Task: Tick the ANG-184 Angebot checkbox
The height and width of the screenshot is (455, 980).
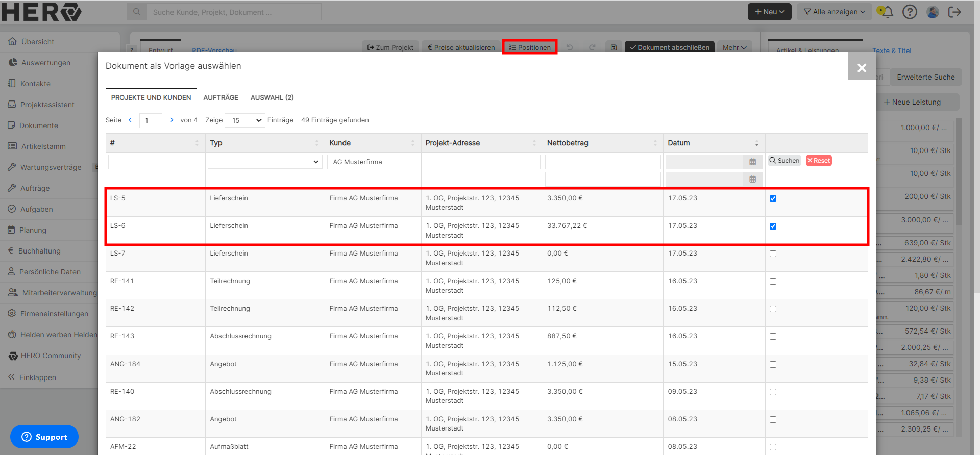Action: coord(773,364)
